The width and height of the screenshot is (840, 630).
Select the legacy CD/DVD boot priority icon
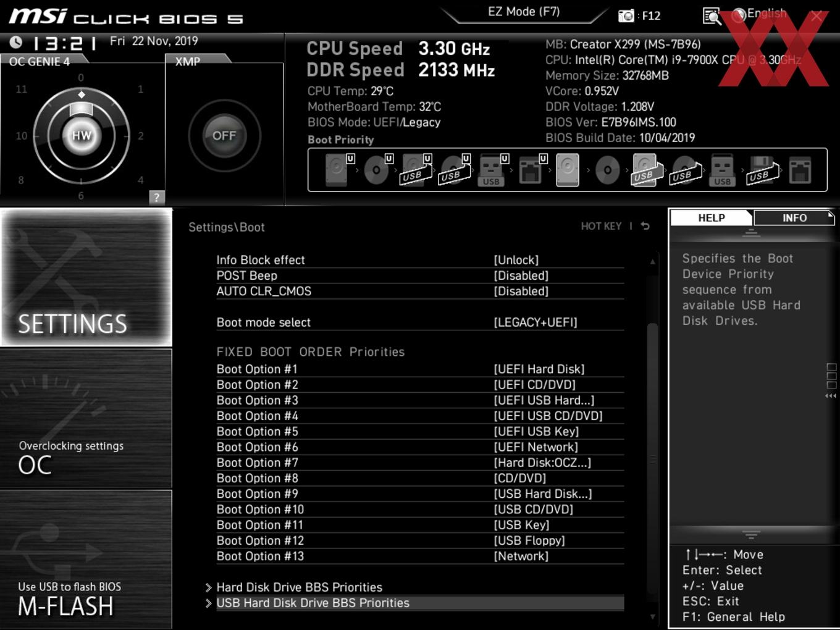pos(607,170)
